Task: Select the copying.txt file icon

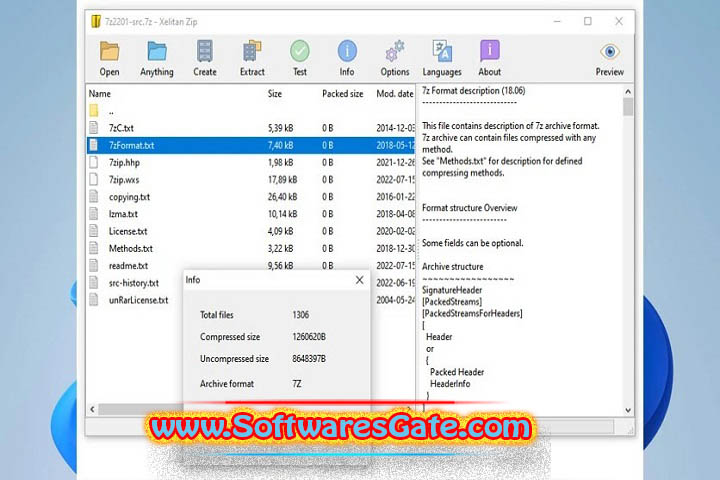Action: click(94, 197)
